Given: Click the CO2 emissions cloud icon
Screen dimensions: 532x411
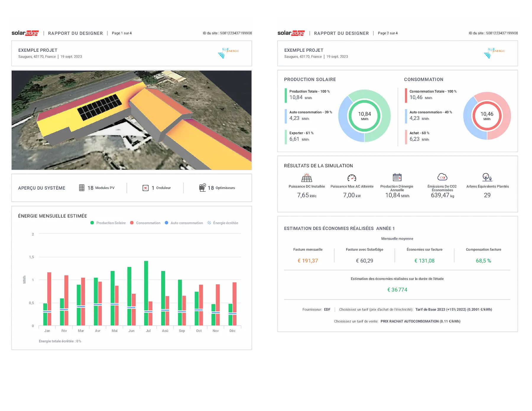Looking at the screenshot, I should tap(442, 177).
